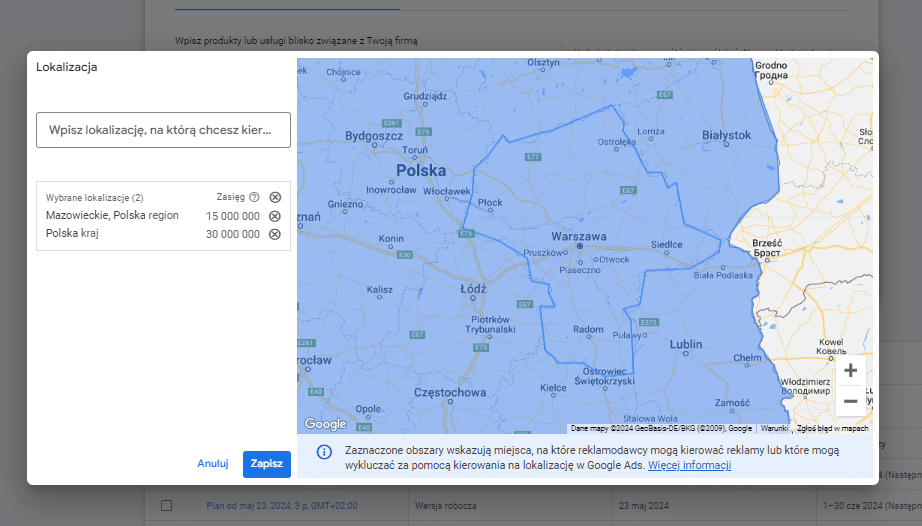Click the Zasięg column label

[x=230, y=197]
